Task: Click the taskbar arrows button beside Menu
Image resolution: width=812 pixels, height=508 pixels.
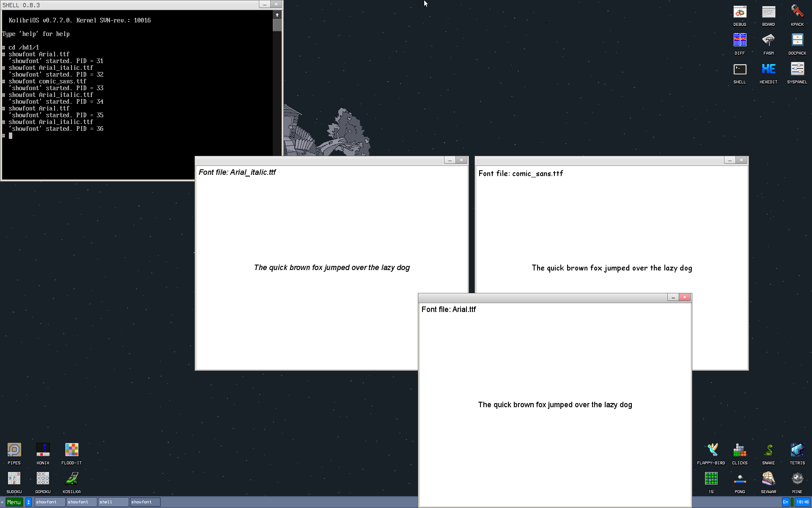Action: click(x=28, y=502)
